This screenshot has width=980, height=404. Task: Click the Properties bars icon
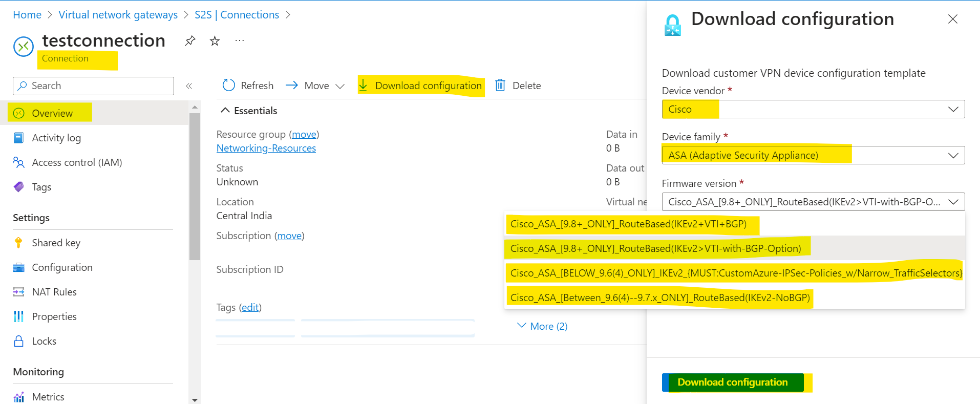18,316
